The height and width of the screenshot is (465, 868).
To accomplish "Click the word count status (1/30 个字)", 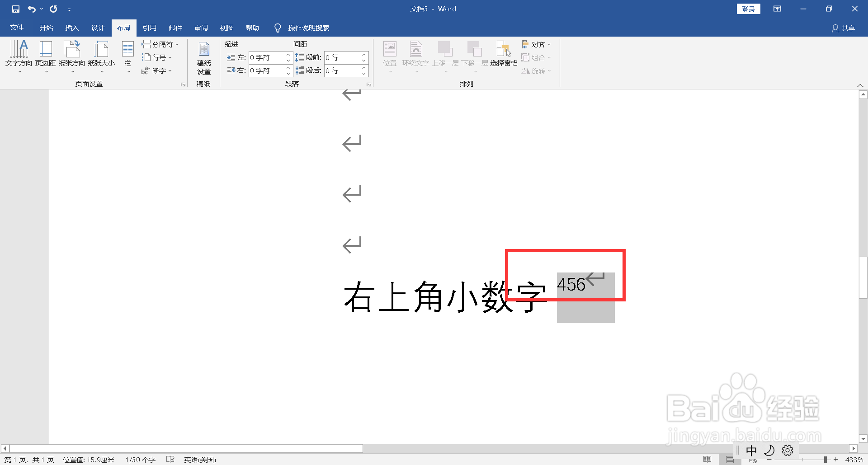I will 141,460.
